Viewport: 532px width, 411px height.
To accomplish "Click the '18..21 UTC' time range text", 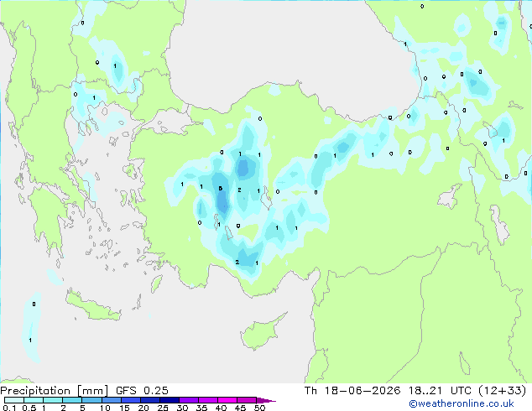I will pos(440,391).
